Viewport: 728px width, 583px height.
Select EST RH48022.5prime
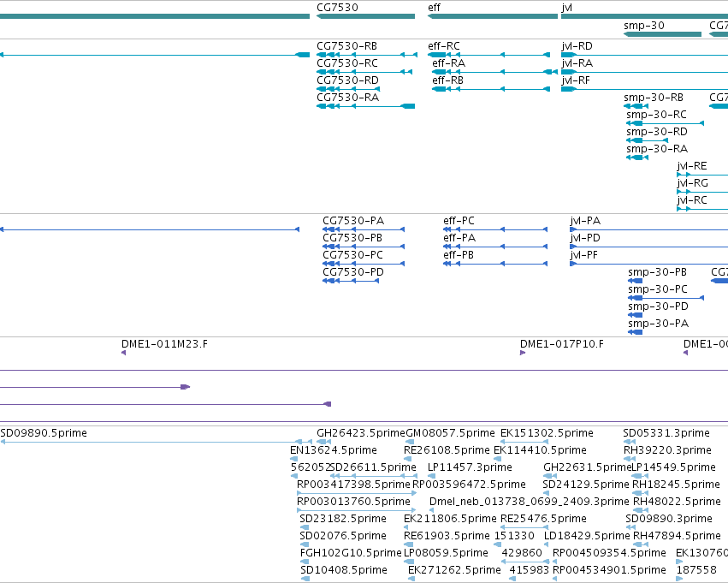coord(677,503)
